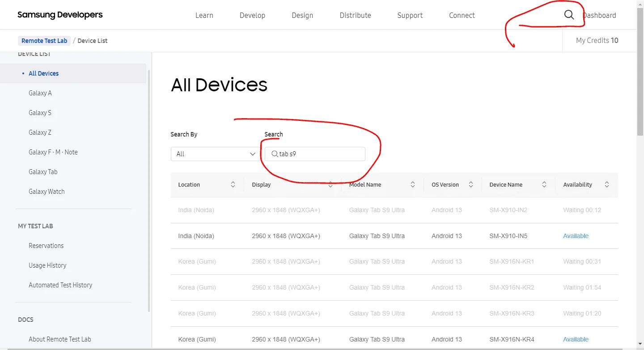The width and height of the screenshot is (644, 350).
Task: Click the Search input containing 'tab s9'
Action: pos(315,154)
